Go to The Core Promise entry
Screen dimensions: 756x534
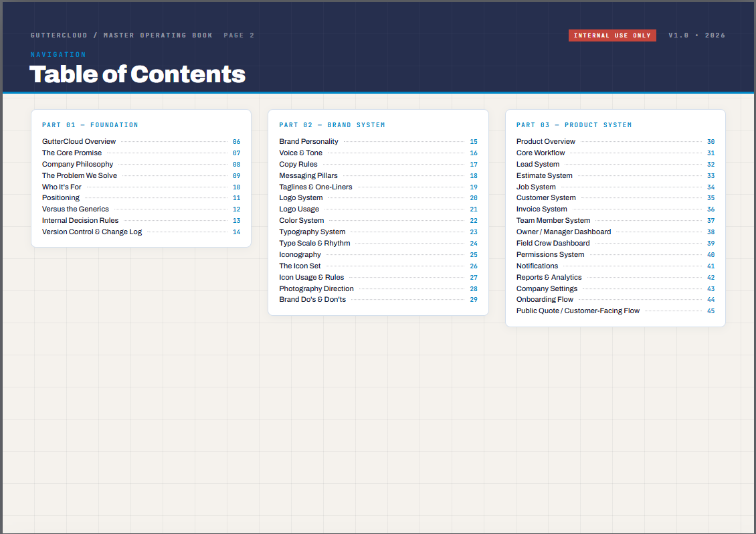(x=140, y=153)
